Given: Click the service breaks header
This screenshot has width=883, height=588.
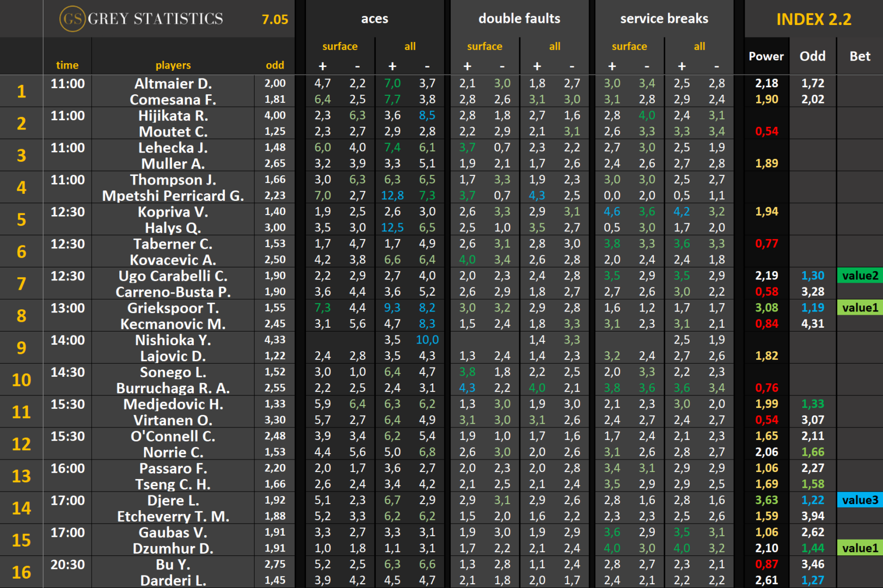Looking at the screenshot, I should [x=664, y=19].
